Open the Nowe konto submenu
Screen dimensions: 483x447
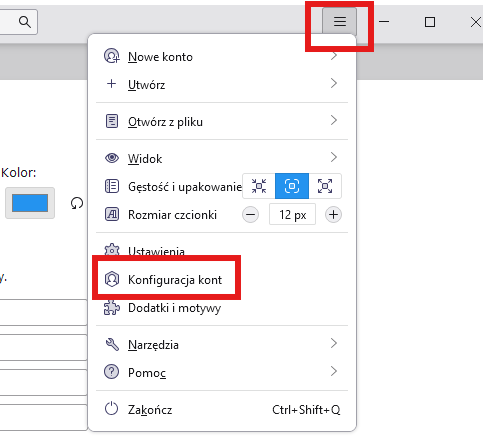(222, 57)
